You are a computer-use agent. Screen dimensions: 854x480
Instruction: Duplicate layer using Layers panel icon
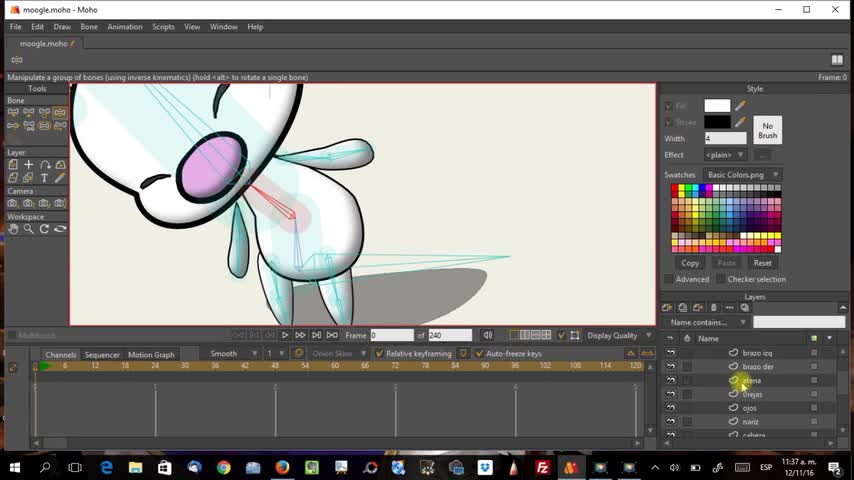682,308
